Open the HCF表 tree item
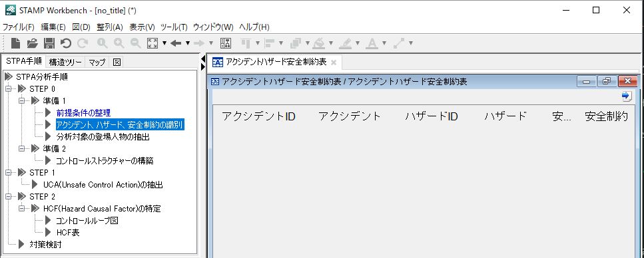The height and width of the screenshot is (258, 644). pos(68,233)
